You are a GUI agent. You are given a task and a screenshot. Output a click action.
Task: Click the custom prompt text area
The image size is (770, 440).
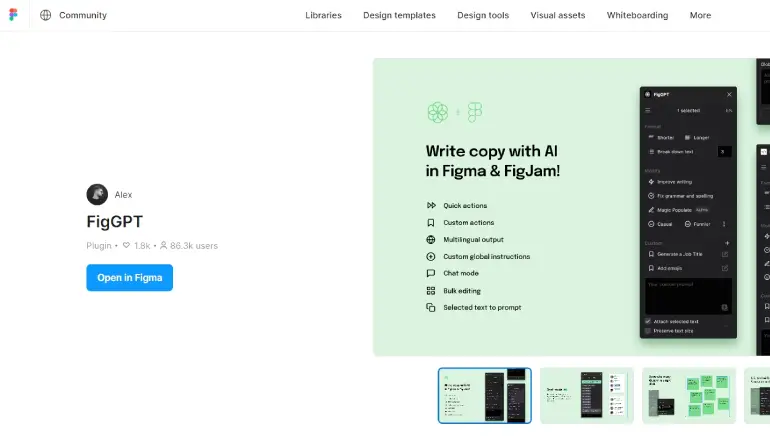[688, 296]
